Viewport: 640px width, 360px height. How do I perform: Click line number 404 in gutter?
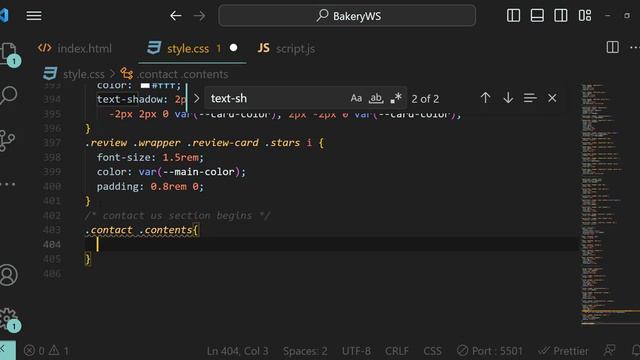(52, 244)
